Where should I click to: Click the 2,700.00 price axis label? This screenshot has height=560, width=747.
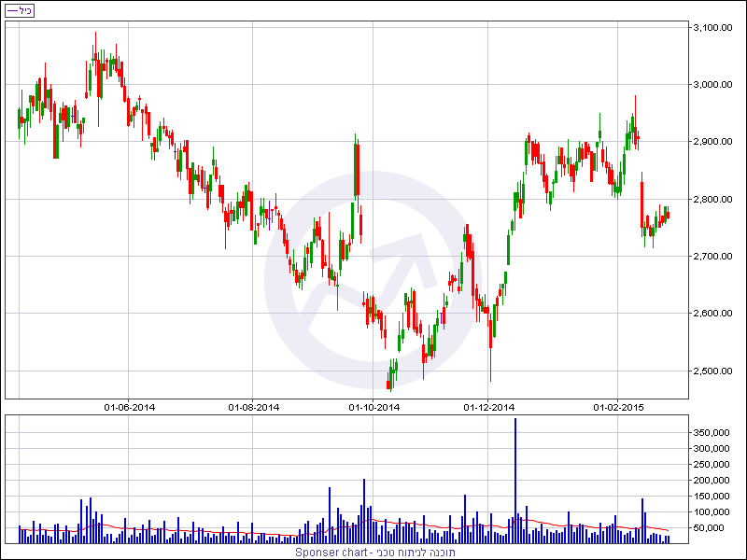712,256
